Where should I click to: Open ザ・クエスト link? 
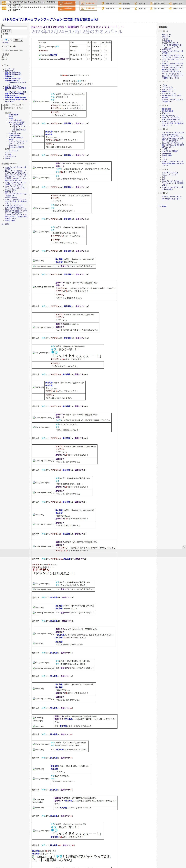(x=13, y=151)
